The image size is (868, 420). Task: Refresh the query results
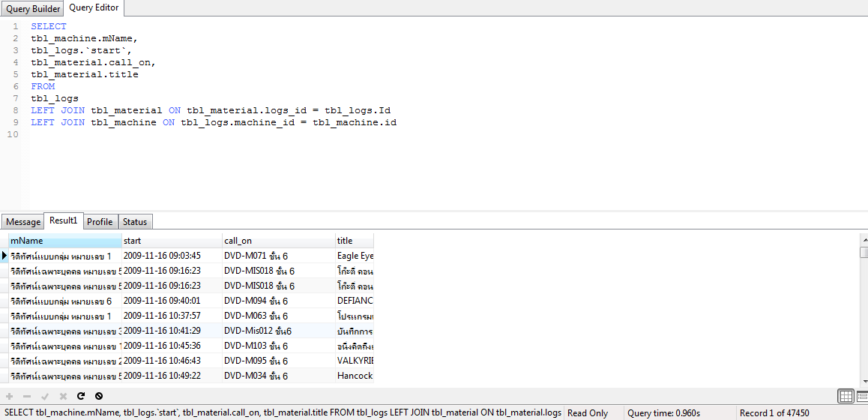tap(81, 396)
